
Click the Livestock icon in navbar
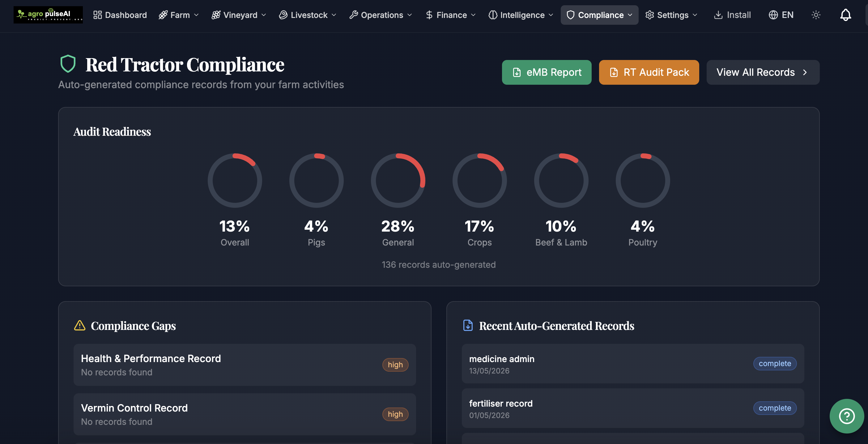click(x=283, y=15)
